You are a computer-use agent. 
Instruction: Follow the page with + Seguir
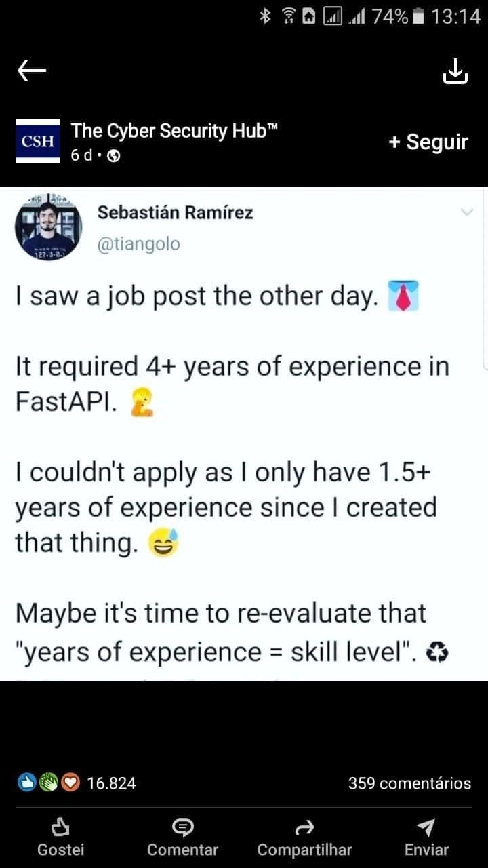(x=428, y=142)
